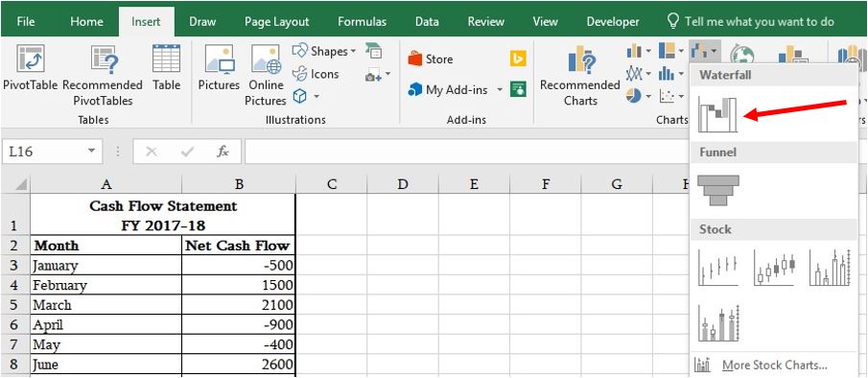
Task: Insert Pictures from this device
Action: pos(219,67)
